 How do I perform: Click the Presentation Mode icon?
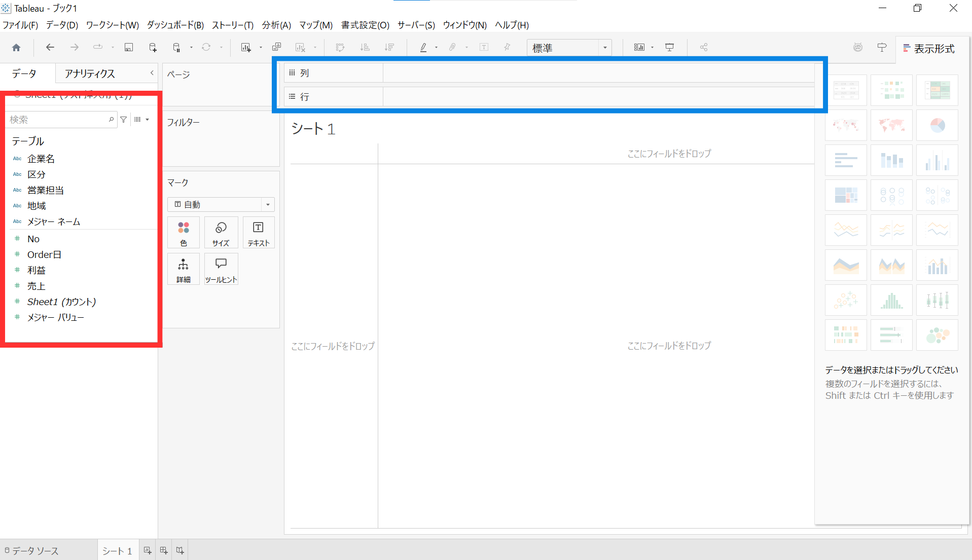670,48
